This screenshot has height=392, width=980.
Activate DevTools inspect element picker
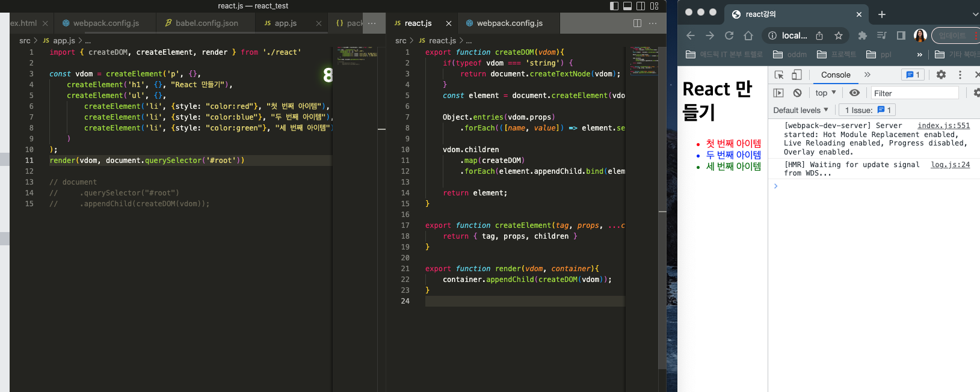point(779,75)
